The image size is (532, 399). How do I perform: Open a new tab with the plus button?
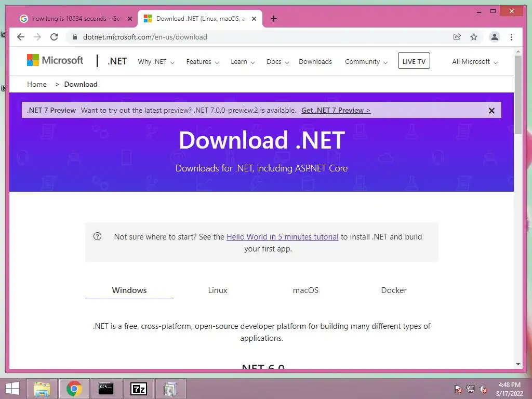point(274,19)
